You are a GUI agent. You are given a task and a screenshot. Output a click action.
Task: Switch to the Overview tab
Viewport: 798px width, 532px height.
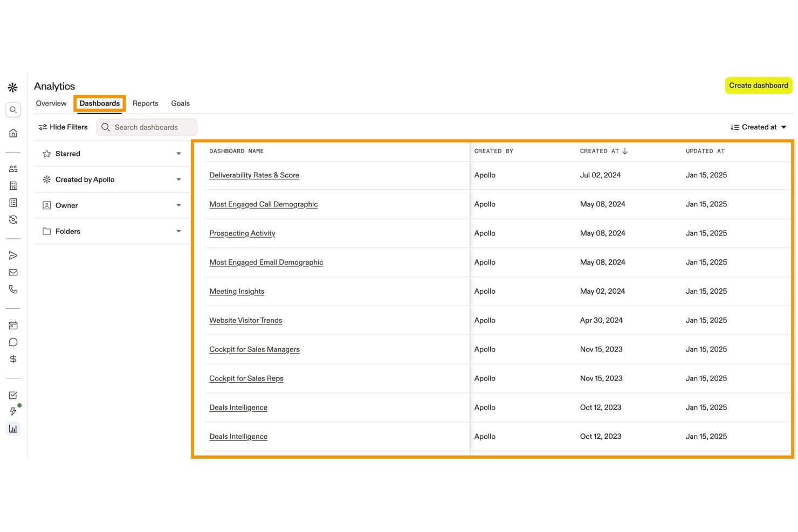(x=51, y=103)
